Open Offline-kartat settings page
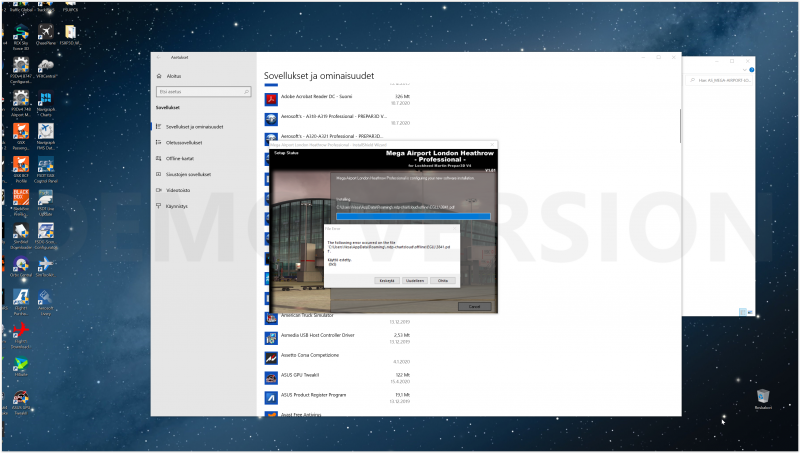This screenshot has height=453, width=800. [x=180, y=159]
